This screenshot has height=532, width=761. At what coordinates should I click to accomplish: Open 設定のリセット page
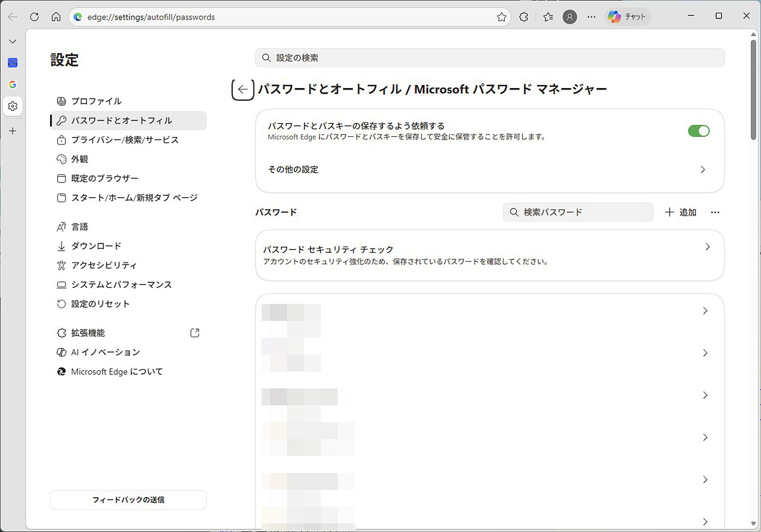[x=128, y=304]
